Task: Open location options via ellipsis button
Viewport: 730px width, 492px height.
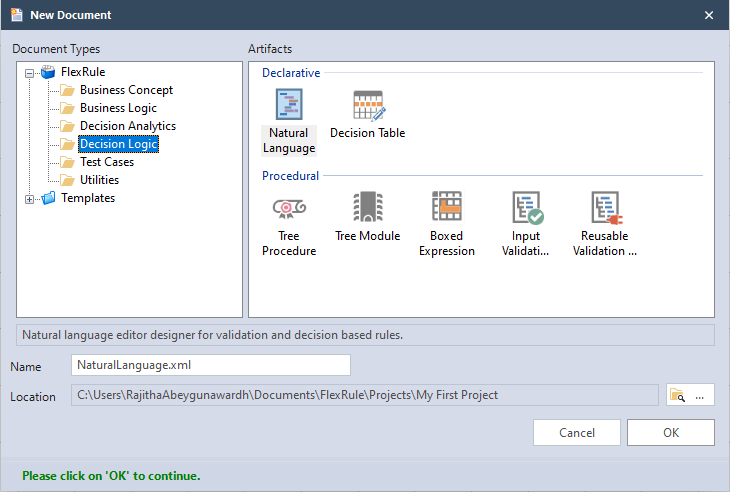Action: 700,395
